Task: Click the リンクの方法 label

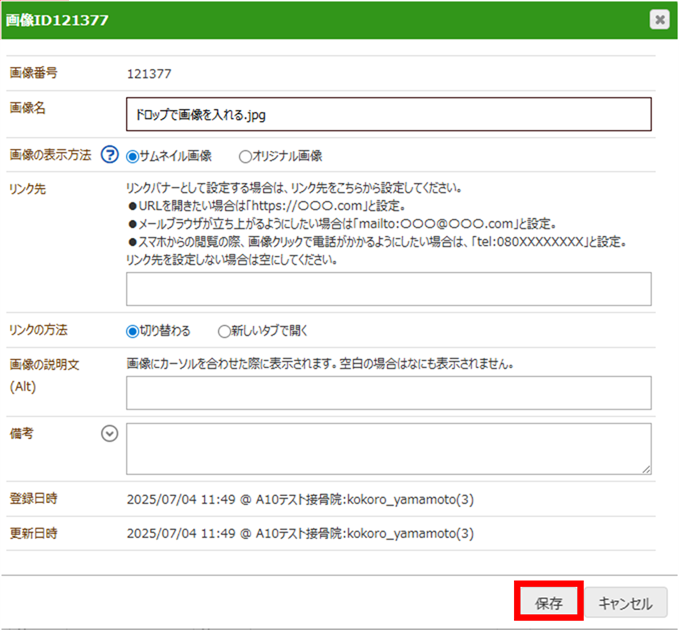Action: [x=38, y=330]
